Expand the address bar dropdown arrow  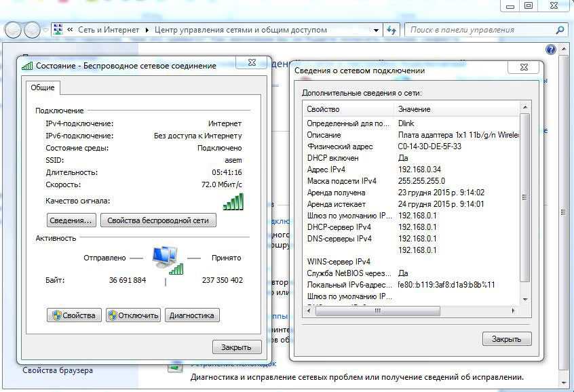(x=377, y=30)
